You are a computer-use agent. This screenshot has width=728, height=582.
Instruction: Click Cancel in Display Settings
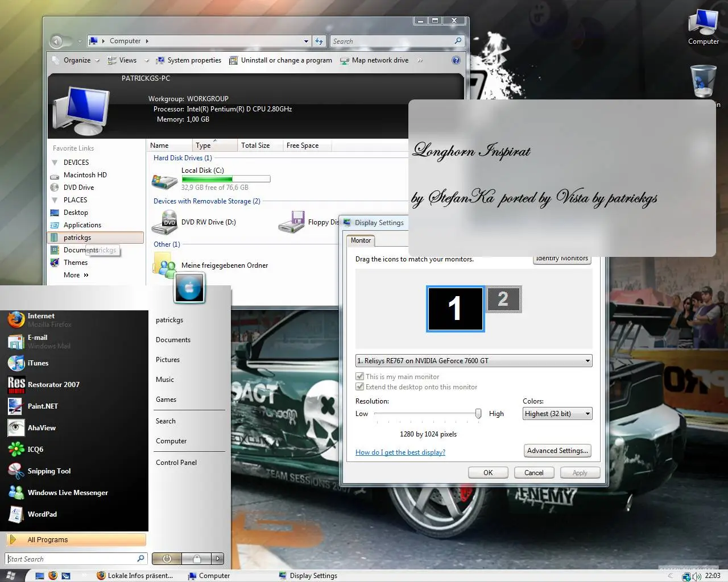tap(533, 473)
